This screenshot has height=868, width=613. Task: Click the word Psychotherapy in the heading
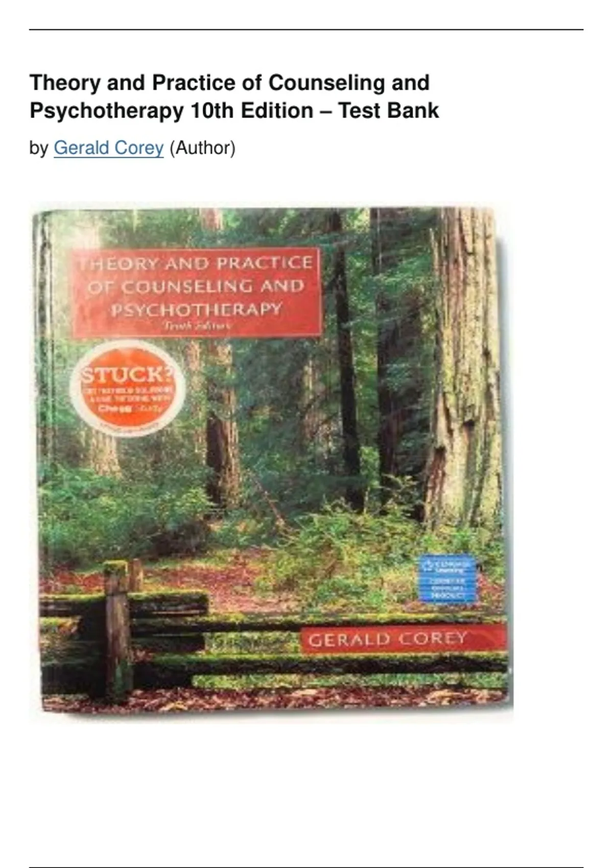pos(106,111)
